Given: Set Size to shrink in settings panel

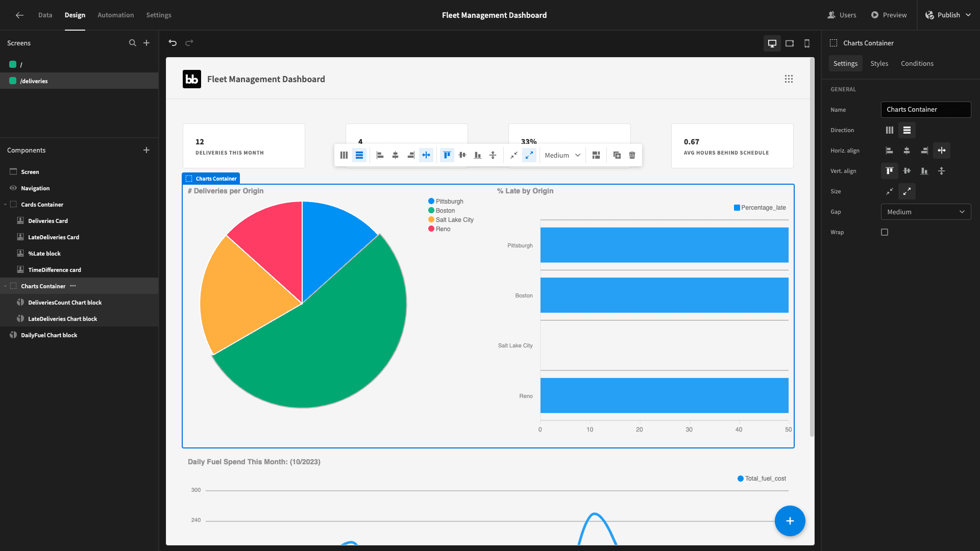Looking at the screenshot, I should 890,191.
